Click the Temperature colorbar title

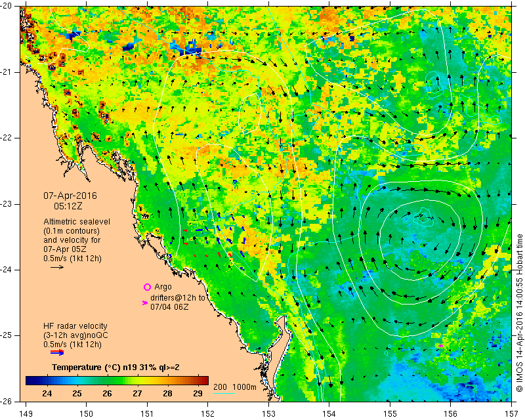pyautogui.click(x=115, y=367)
